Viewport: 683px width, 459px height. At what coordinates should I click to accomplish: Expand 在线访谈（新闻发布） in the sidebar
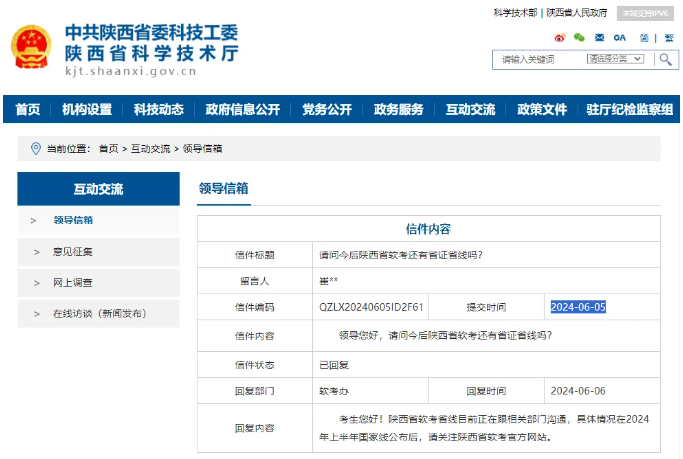pyautogui.click(x=98, y=314)
